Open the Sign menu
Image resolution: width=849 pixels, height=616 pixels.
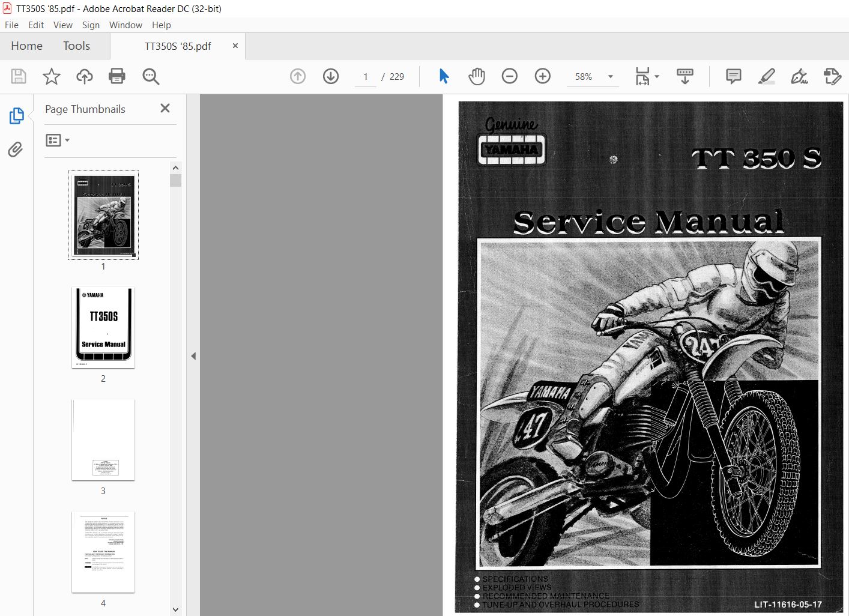click(91, 25)
